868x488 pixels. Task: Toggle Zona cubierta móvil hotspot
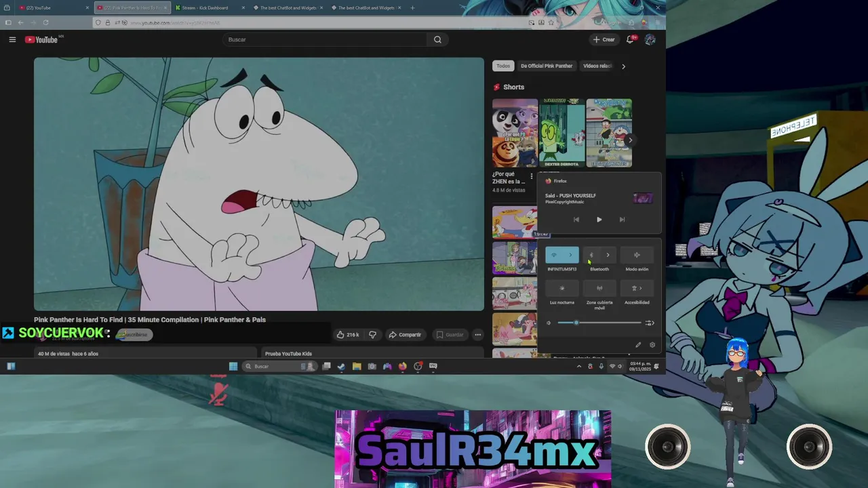pyautogui.click(x=599, y=288)
